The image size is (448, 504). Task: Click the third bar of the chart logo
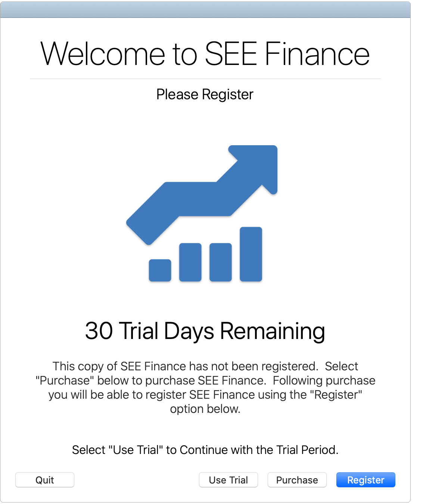(221, 262)
